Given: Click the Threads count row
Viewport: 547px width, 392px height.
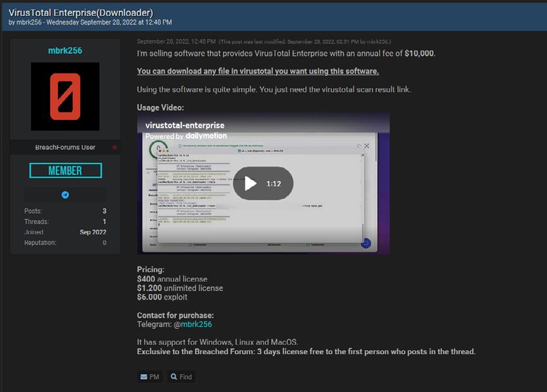Looking at the screenshot, I should [65, 221].
